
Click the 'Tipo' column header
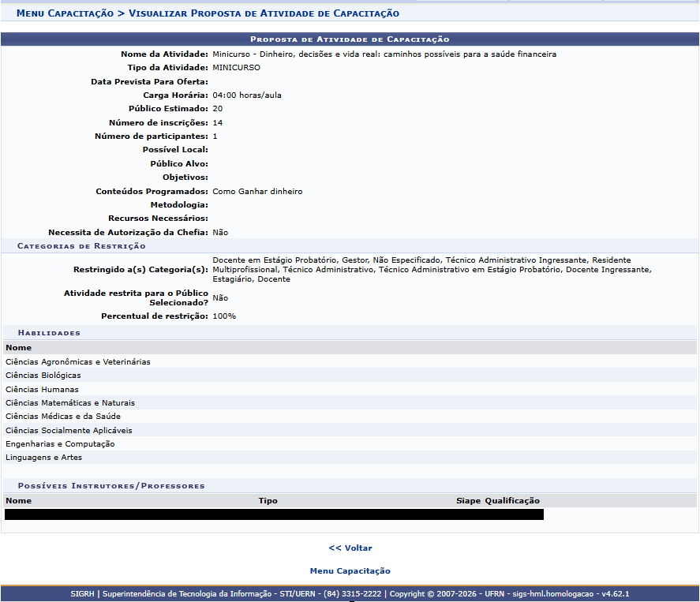pyautogui.click(x=268, y=501)
